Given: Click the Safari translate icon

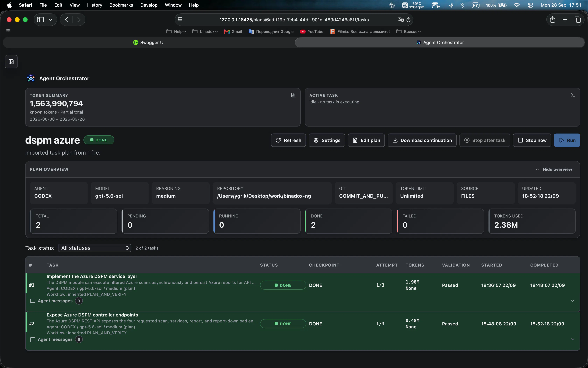Looking at the screenshot, I should pos(400,20).
